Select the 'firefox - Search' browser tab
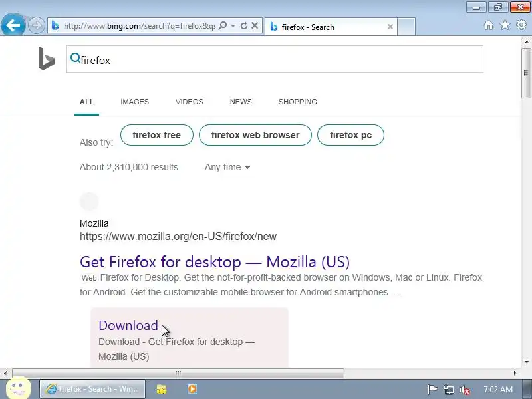 (x=331, y=27)
